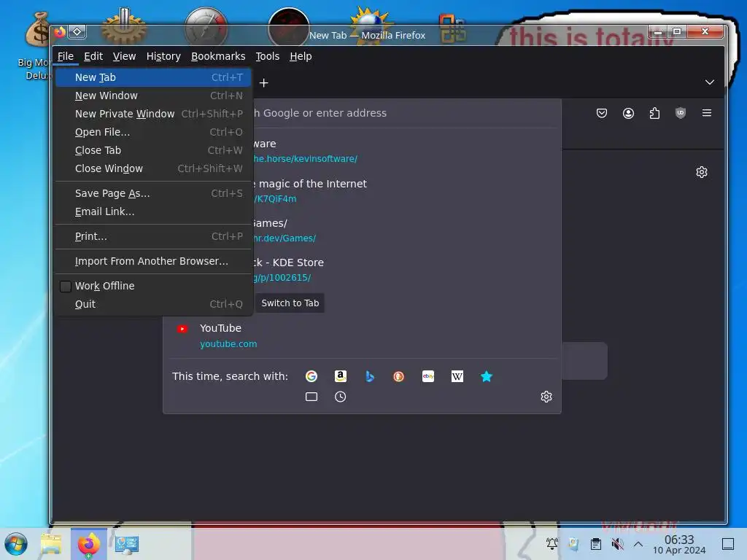The width and height of the screenshot is (747, 560).
Task: Toggle the Work Offline checkbox
Action: [65, 286]
